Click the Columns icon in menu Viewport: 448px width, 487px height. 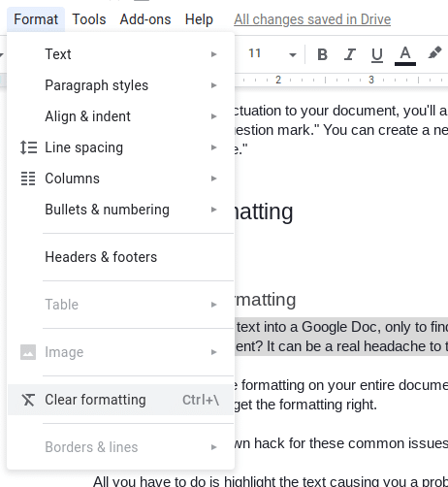[x=28, y=179]
